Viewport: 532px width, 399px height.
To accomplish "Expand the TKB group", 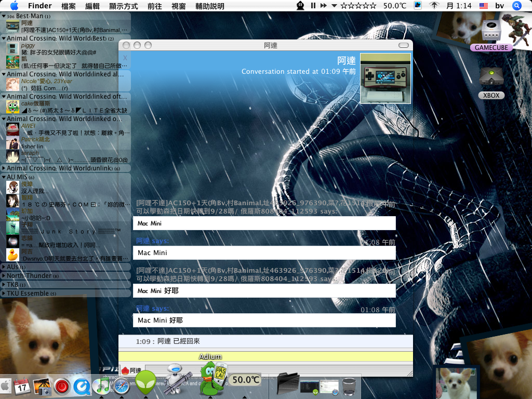I will coord(4,284).
